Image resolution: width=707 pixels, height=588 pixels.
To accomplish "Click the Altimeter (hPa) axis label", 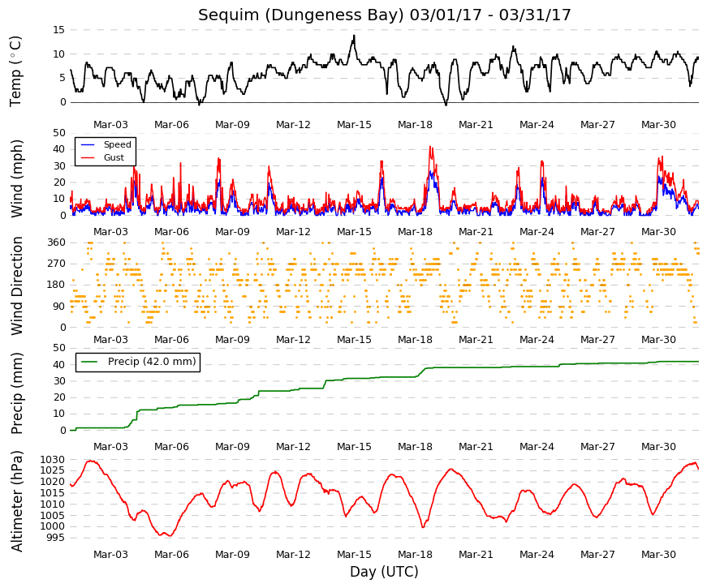I will pyautogui.click(x=16, y=501).
